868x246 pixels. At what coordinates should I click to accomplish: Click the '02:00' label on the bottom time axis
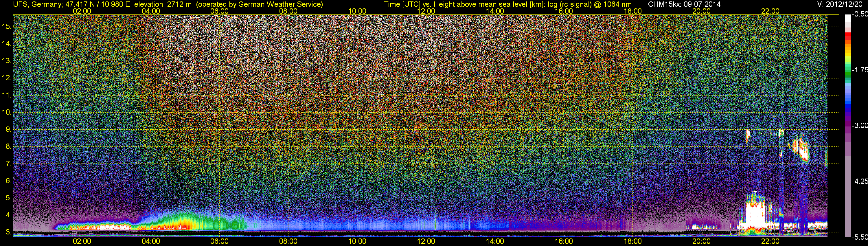[82, 242]
